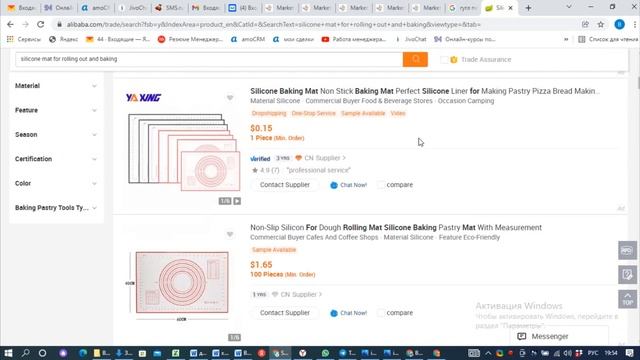The image size is (640, 360).
Task: Open the Chrome tab search dropdown
Action: [569, 7]
